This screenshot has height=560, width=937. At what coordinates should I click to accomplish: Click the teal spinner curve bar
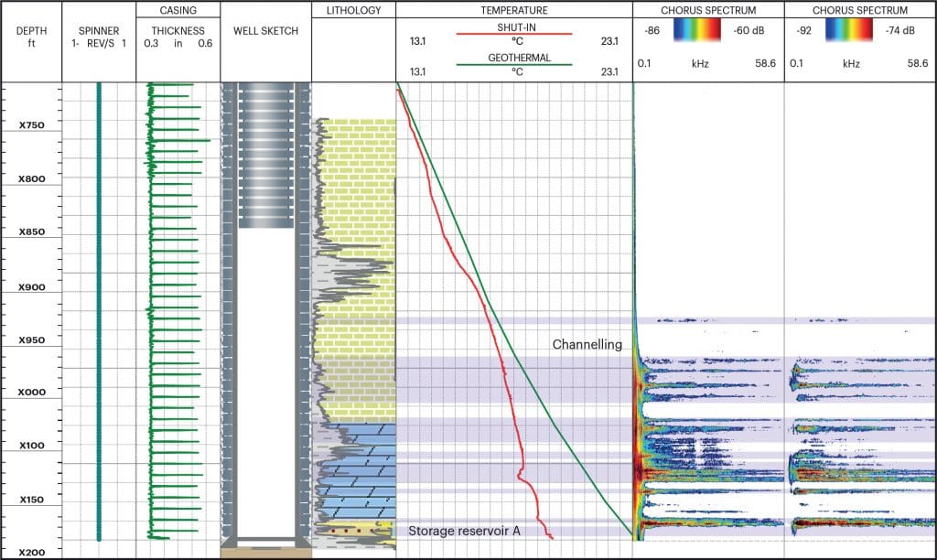[99, 311]
